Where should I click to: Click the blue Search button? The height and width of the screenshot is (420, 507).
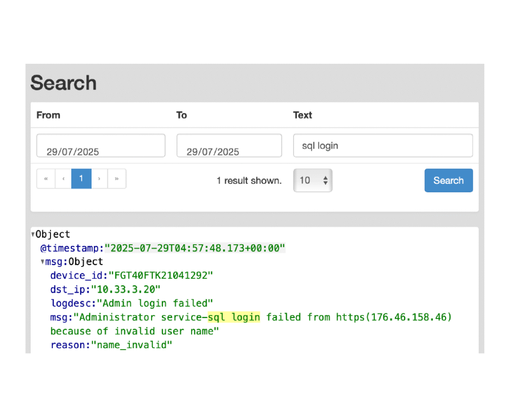point(448,180)
